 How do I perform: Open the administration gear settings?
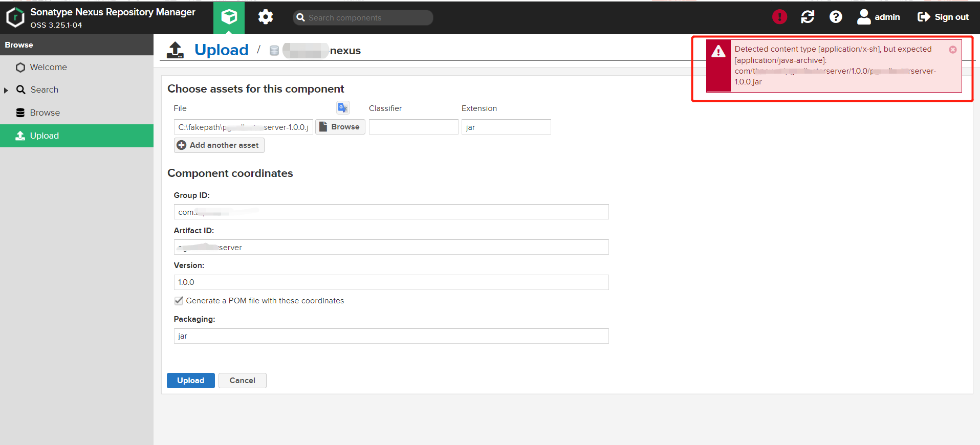pos(266,17)
